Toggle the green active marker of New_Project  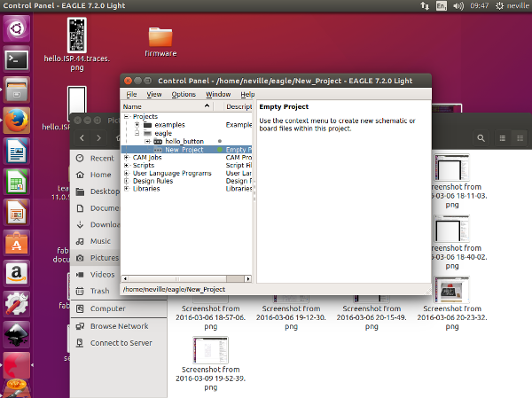[x=220, y=150]
